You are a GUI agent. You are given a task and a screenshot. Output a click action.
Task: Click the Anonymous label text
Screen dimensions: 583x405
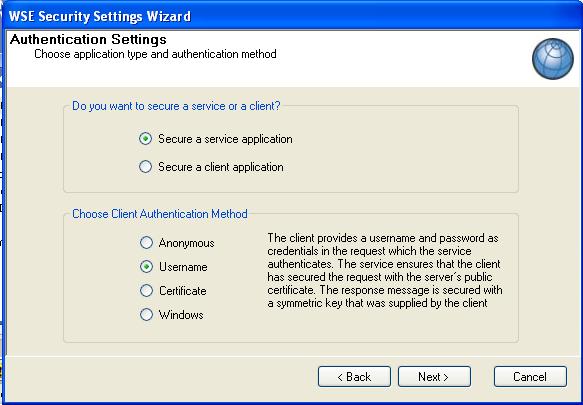(x=187, y=243)
